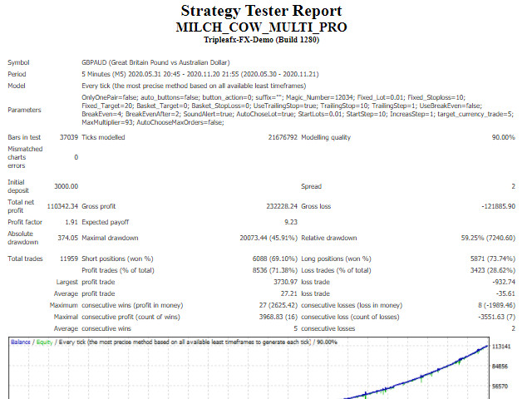Click the Profit trades value 8536 (71.38%)
The width and height of the screenshot is (532, 399).
(x=275, y=270)
